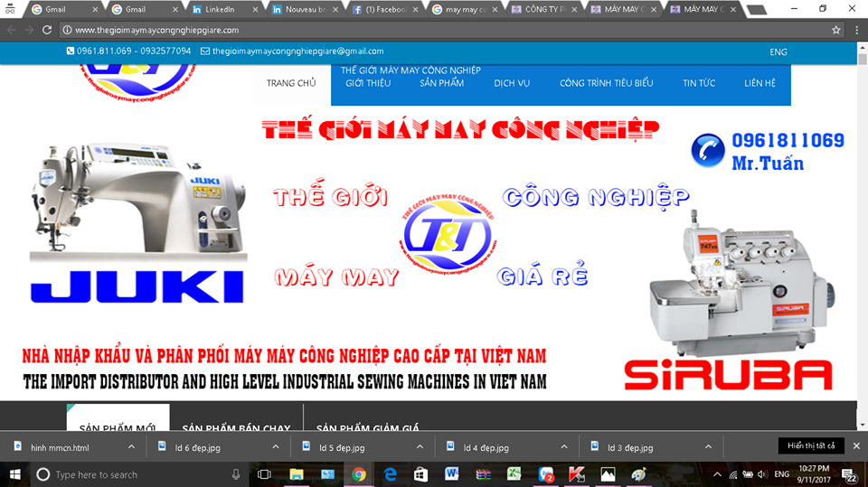The image size is (868, 487).
Task: Open Microsoft Edge from taskbar
Action: 391,474
